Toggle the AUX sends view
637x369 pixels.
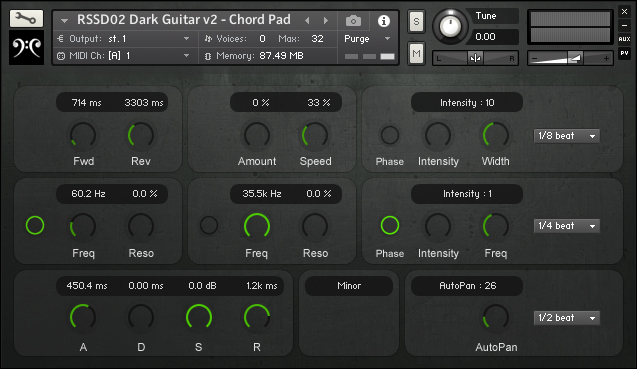point(624,39)
